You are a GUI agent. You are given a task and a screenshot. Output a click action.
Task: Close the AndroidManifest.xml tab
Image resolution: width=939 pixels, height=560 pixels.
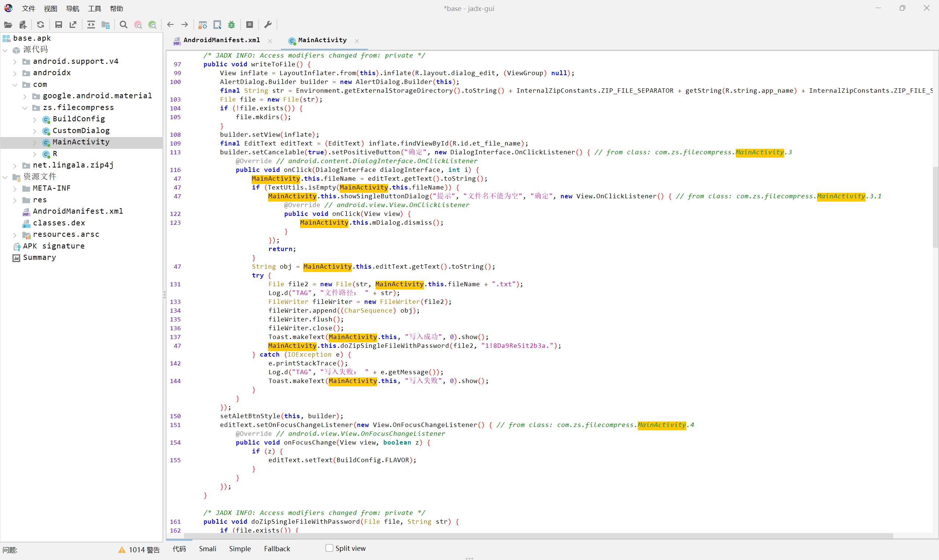pos(270,41)
